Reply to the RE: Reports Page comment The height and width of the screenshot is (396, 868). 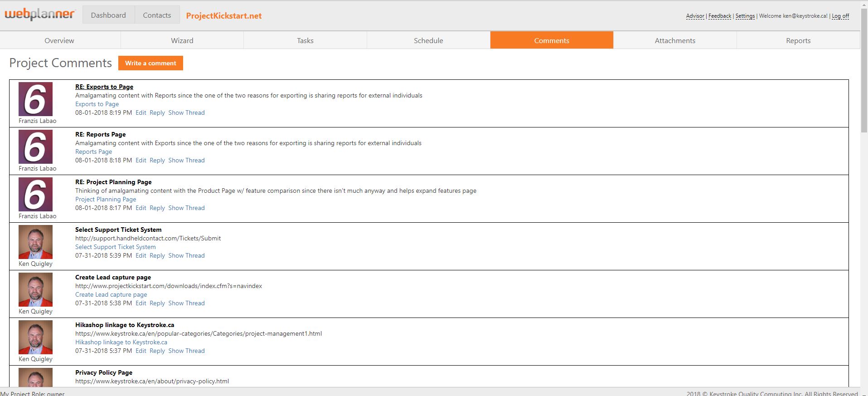point(157,160)
